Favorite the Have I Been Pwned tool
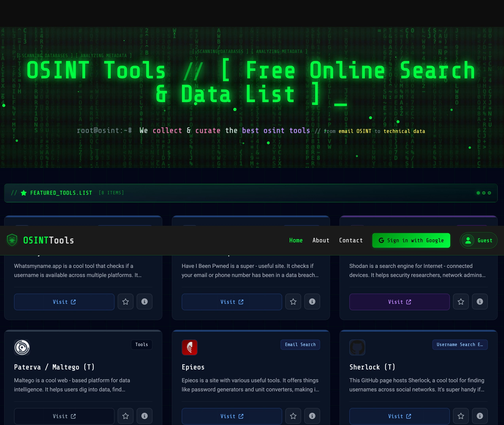Viewport: 504px width, 425px height. click(293, 302)
